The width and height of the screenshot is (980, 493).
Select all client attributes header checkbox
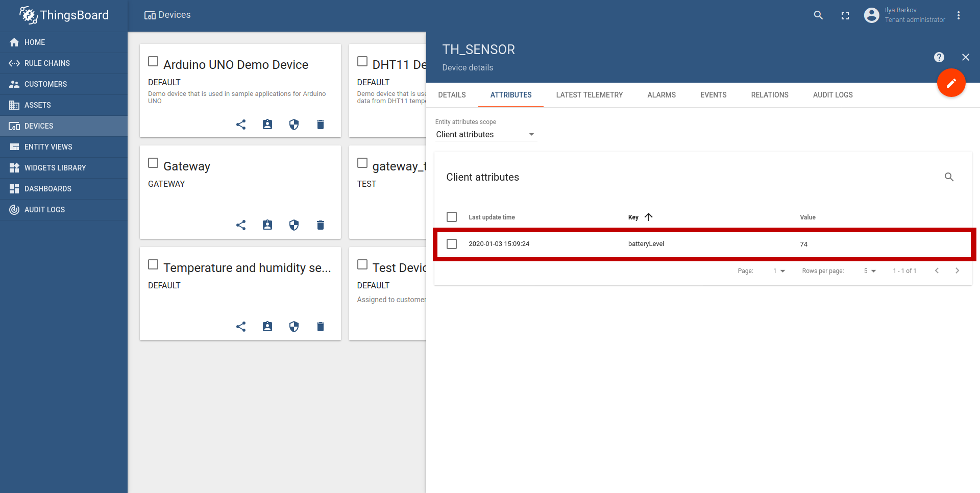coord(452,217)
